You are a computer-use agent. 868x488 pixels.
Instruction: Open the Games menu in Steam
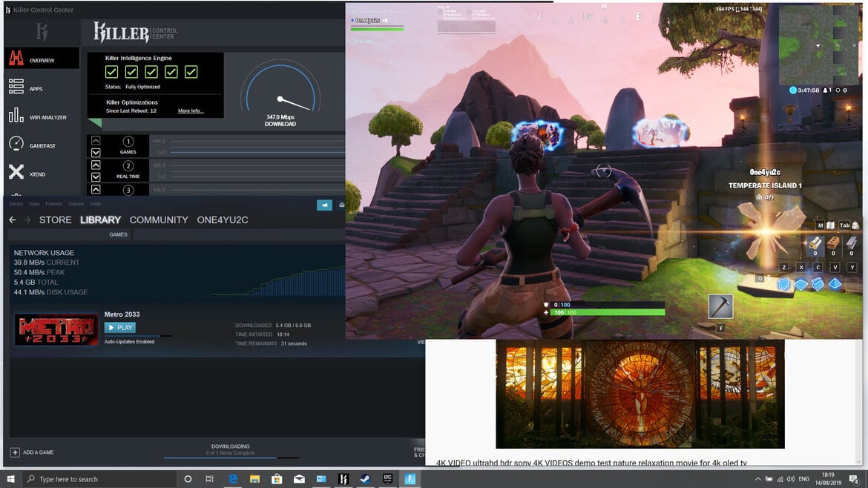pyautogui.click(x=76, y=204)
